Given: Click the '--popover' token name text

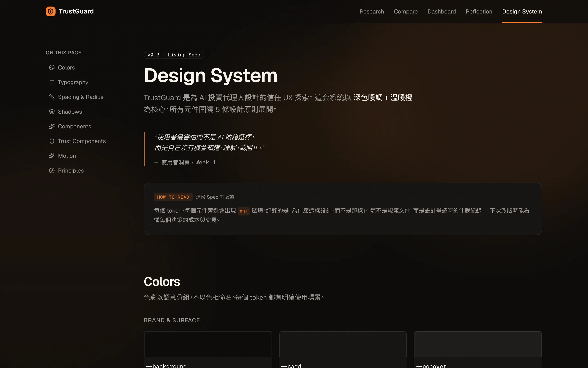Looking at the screenshot, I should point(431,366).
